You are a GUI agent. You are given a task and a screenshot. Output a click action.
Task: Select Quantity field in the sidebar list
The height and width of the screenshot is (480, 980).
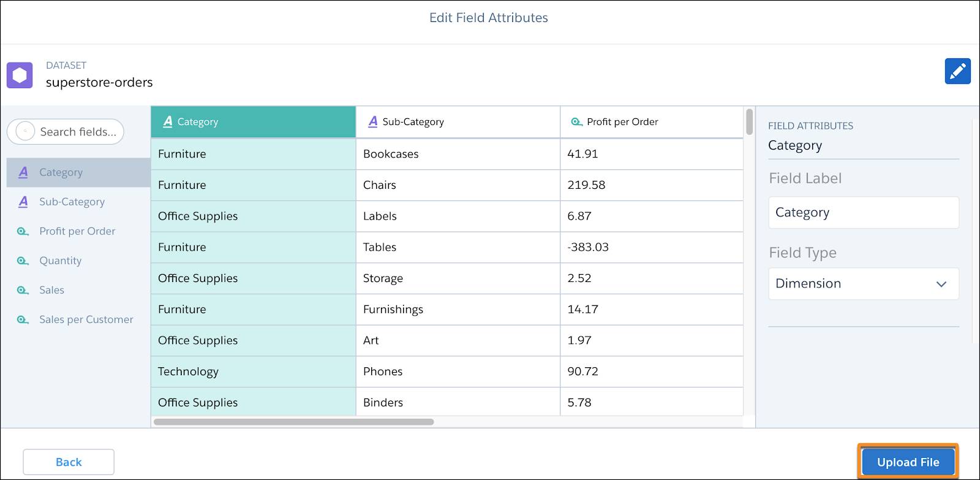(x=78, y=261)
